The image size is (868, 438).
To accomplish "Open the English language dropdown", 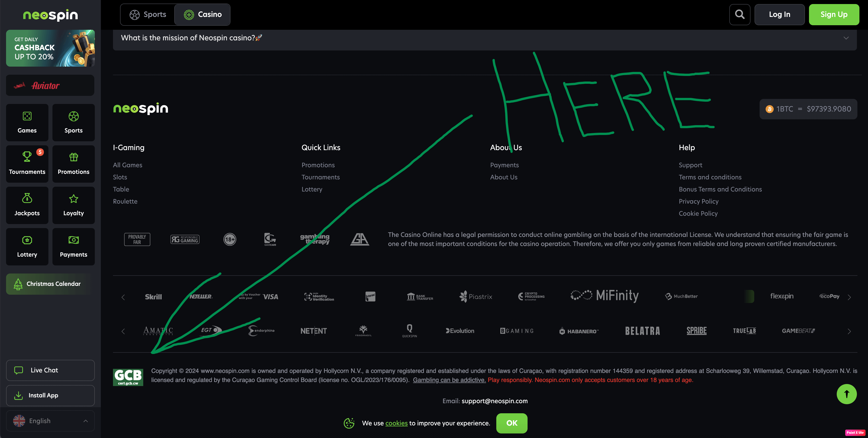I will point(50,421).
